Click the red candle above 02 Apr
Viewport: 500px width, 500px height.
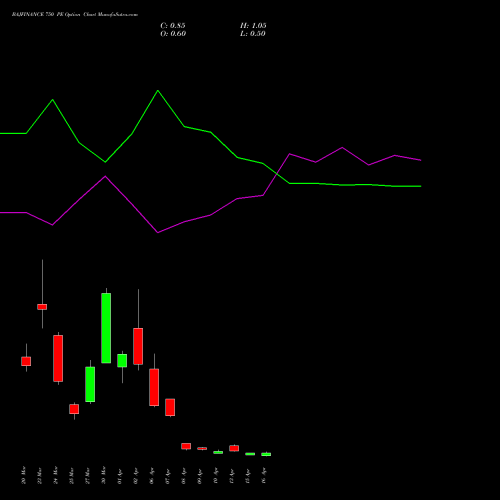(x=138, y=346)
